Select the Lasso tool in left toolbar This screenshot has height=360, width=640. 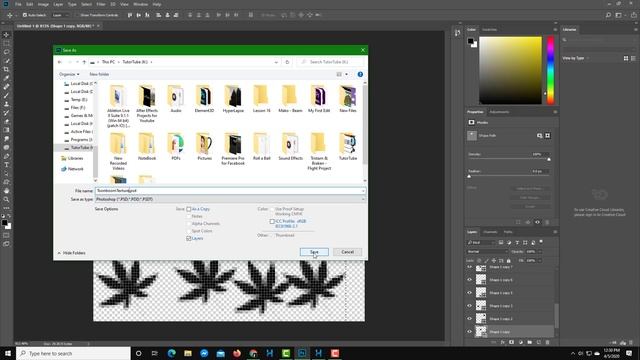click(x=6, y=52)
